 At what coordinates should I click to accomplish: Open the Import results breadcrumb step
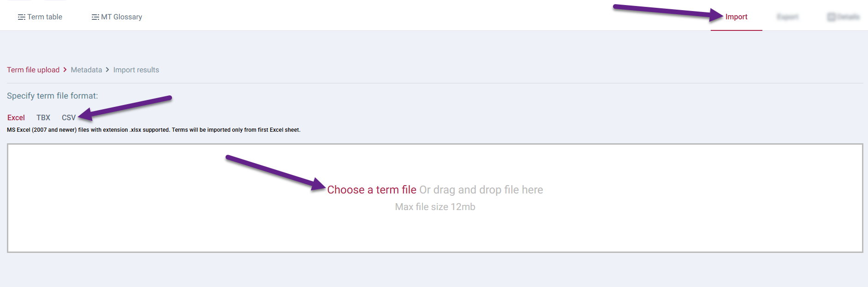tap(136, 70)
